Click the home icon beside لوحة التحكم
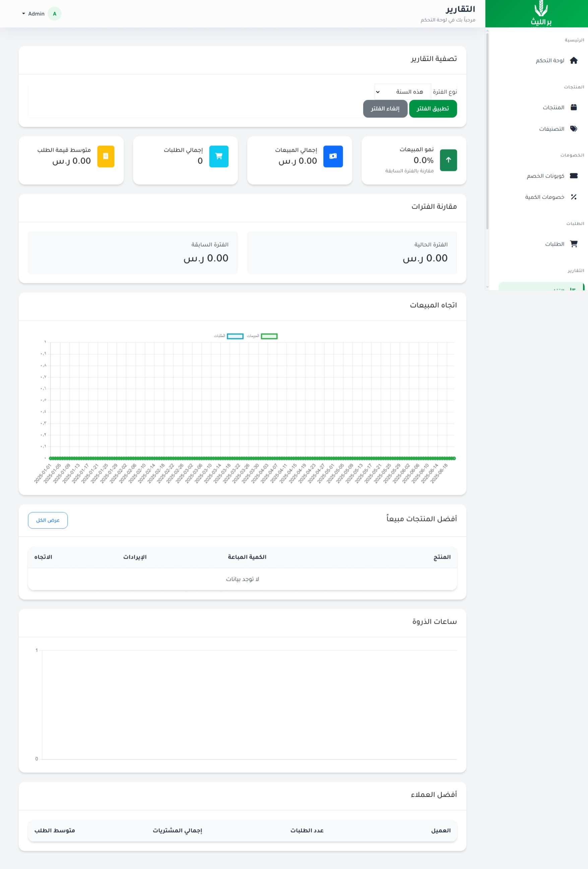This screenshot has height=869, width=588. click(573, 61)
